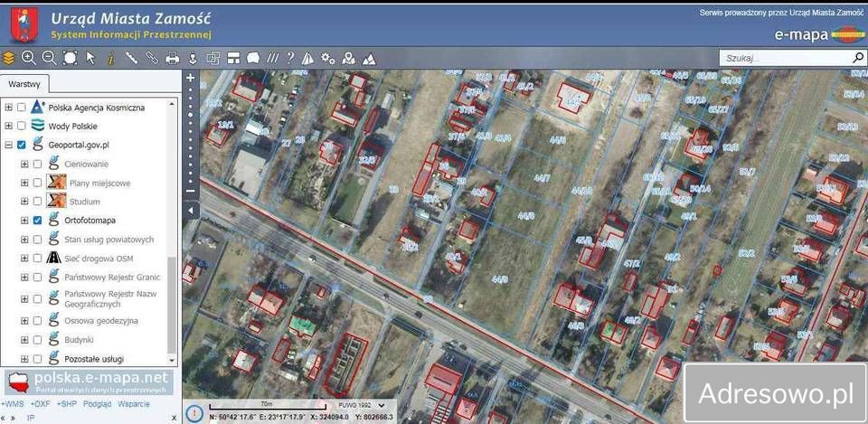The height and width of the screenshot is (424, 868).
Task: Expand Polska Agencja Kosmiczna tree node
Action: click(8, 108)
